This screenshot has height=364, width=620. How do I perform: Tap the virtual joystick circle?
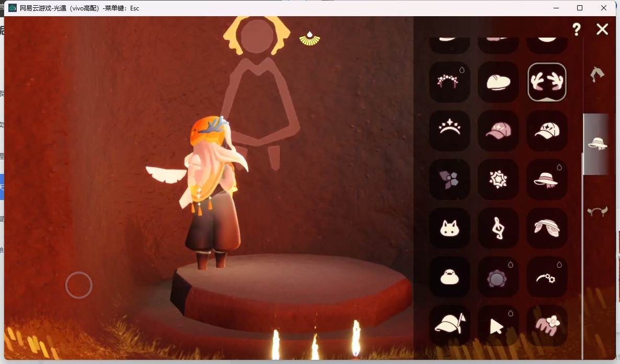click(x=79, y=285)
